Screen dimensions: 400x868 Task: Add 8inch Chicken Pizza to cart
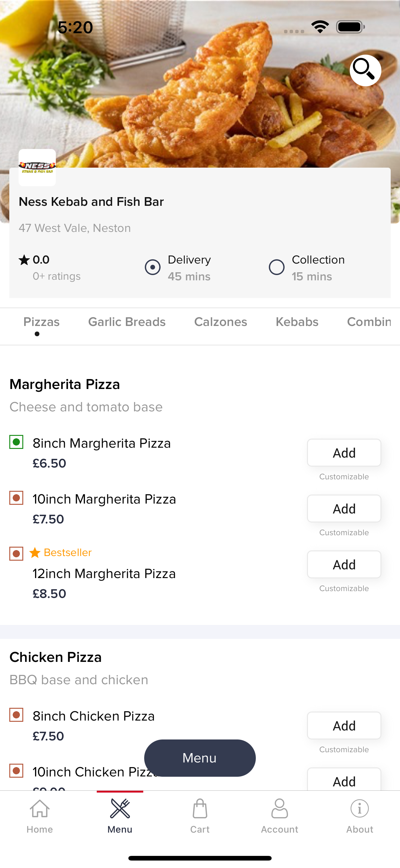(x=344, y=726)
